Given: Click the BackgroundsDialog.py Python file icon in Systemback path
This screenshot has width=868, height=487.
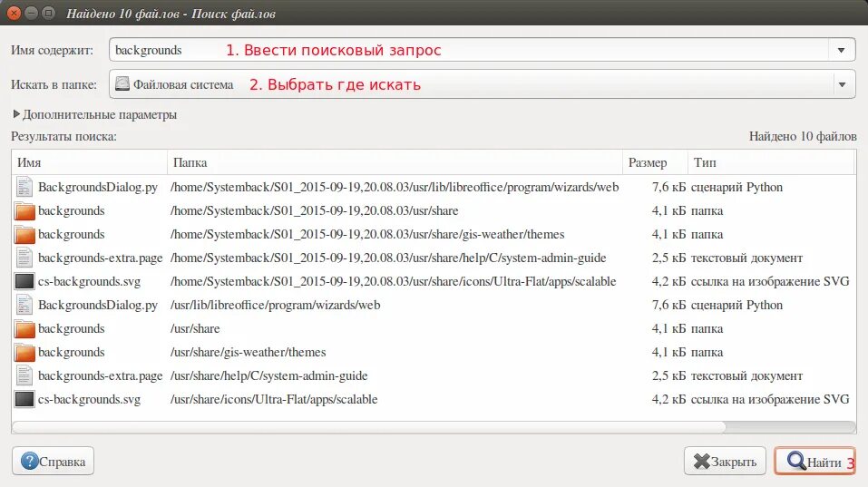Looking at the screenshot, I should click(24, 187).
